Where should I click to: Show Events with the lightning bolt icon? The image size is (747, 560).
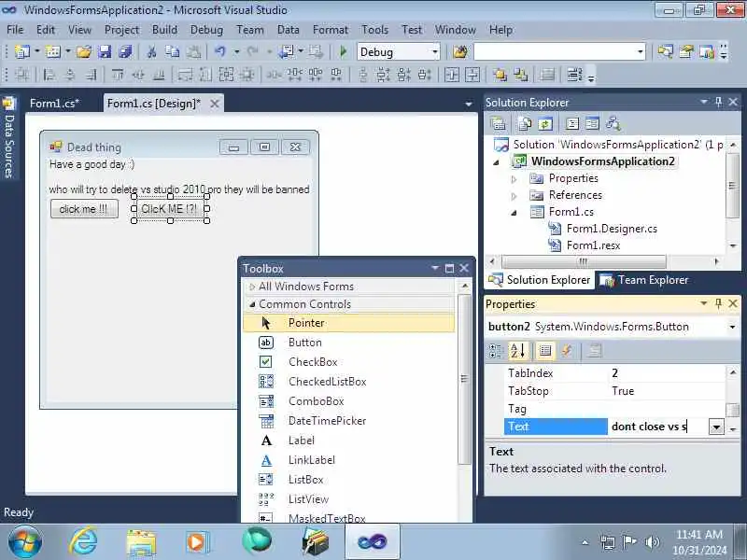pos(567,351)
